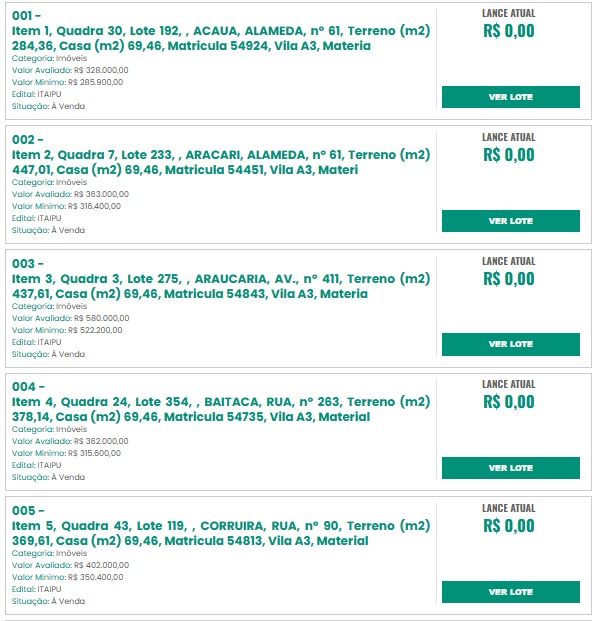
Task: View lot 004 using its VER LOTE button
Action: pos(510,468)
